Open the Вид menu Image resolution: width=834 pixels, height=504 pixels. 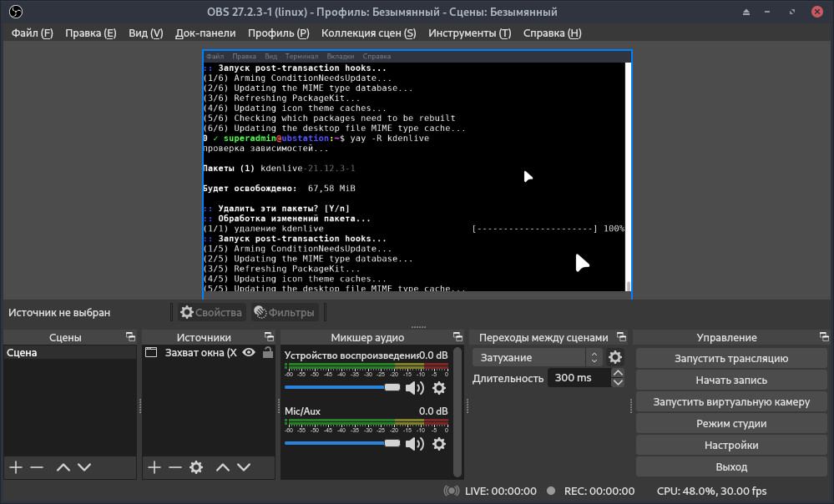coord(146,33)
